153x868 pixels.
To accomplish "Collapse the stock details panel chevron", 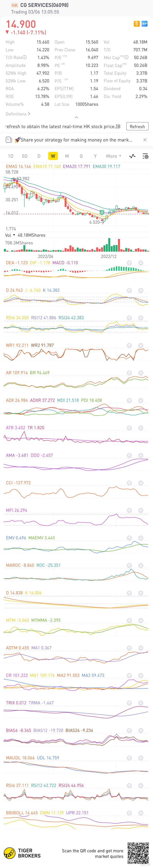I will (76, 117).
